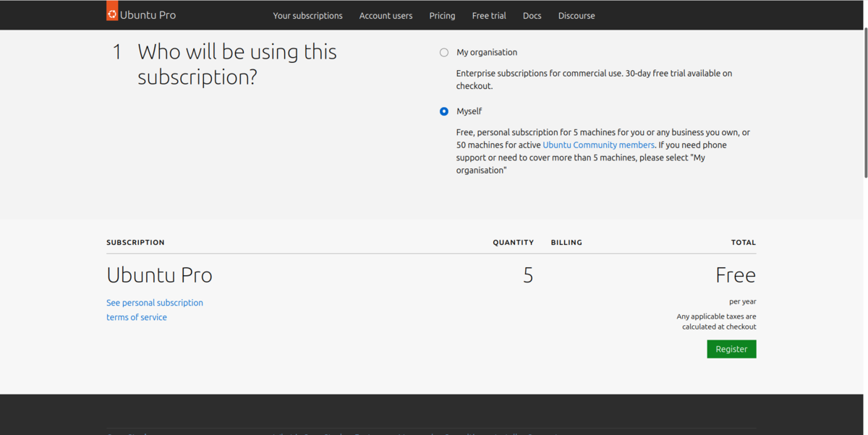
Task: Click the Ubuntu Pro subscription name in summary
Action: (x=159, y=275)
